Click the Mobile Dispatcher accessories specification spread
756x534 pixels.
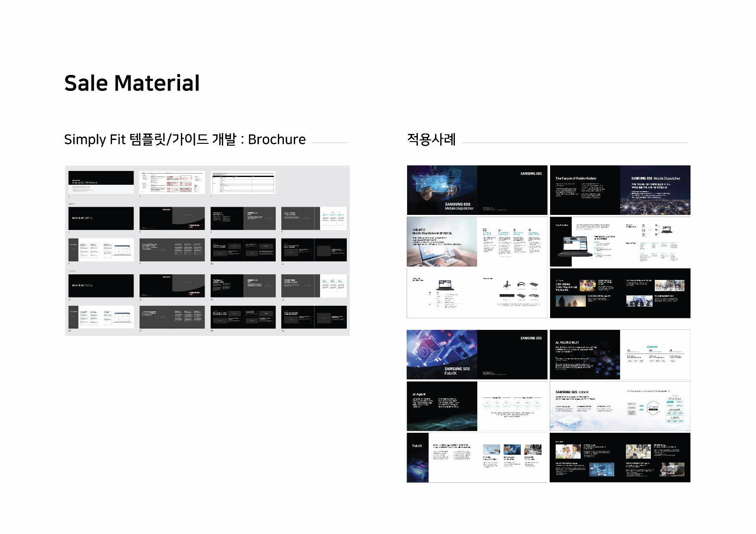pyautogui.click(x=477, y=293)
